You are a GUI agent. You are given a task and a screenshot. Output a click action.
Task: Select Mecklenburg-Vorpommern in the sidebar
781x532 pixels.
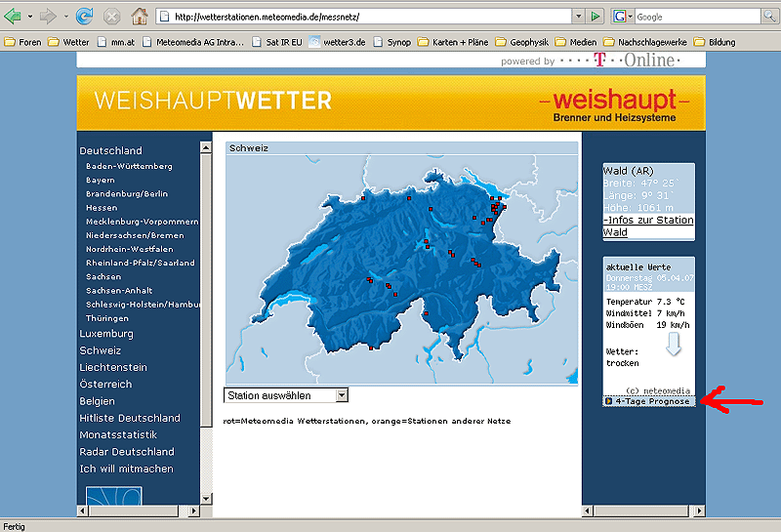(x=142, y=222)
